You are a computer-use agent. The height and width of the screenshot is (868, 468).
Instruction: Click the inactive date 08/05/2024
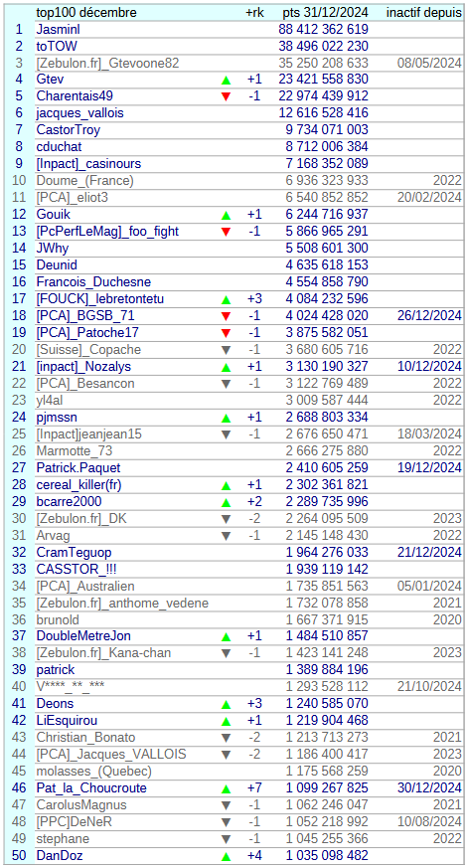[429, 63]
